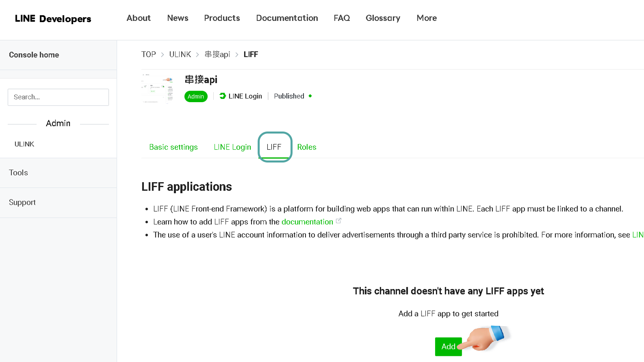Open the FAQ page
The image size is (644, 362).
(342, 18)
